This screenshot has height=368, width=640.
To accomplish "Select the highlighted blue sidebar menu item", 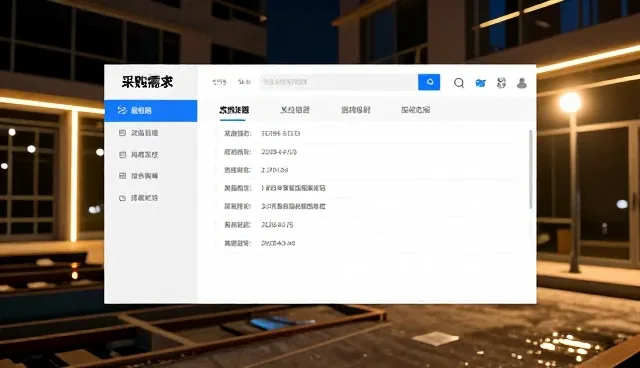I will pos(151,111).
